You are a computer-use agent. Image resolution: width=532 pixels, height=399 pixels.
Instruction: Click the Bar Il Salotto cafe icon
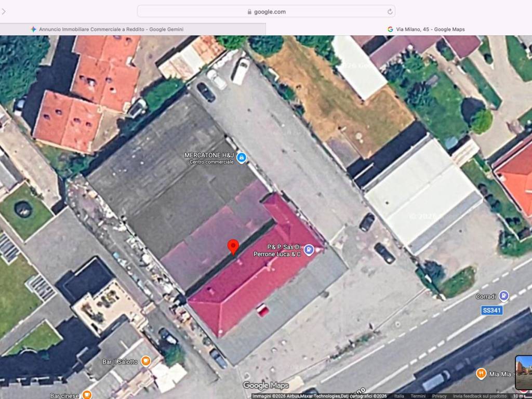tap(146, 362)
